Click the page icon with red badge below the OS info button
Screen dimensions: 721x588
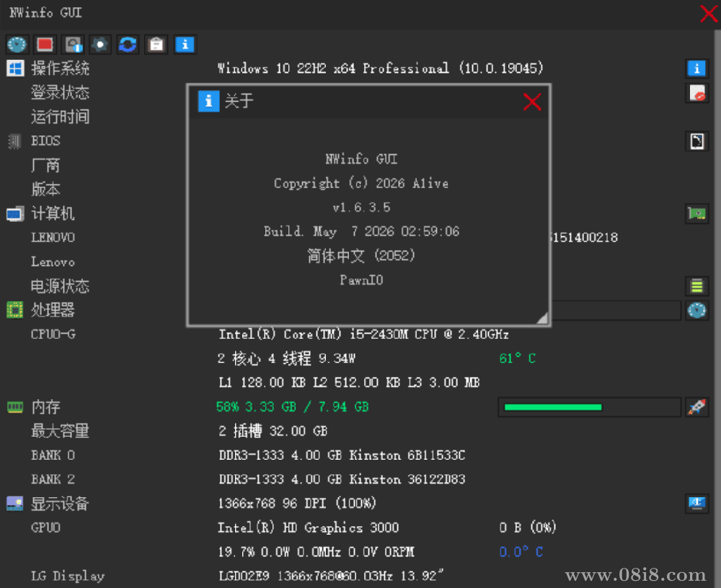tap(696, 93)
